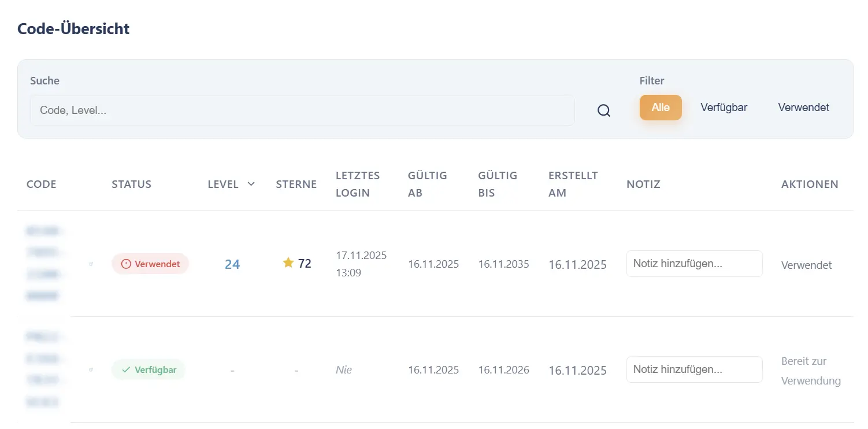Click the Erstellt am column header
Image resolution: width=868 pixels, height=429 pixels.
pyautogui.click(x=573, y=184)
